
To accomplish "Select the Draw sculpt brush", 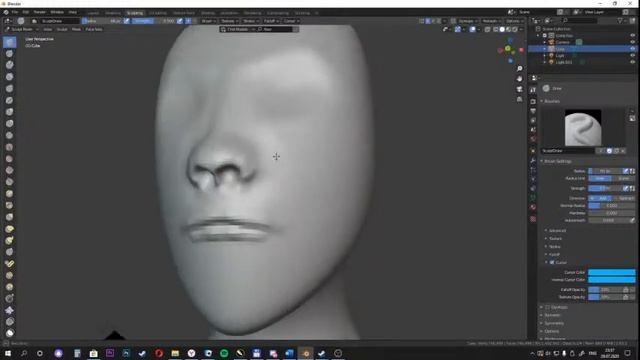I will [x=10, y=42].
